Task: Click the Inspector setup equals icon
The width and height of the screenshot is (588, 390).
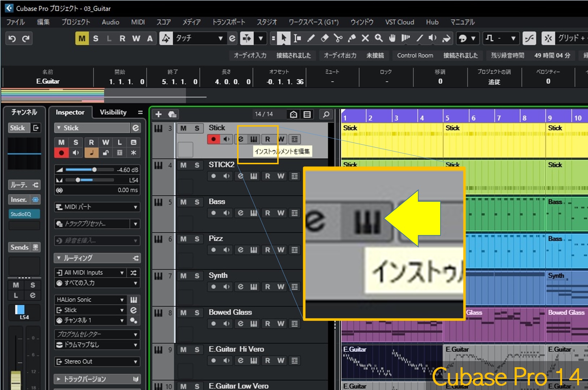Action: 140,113
